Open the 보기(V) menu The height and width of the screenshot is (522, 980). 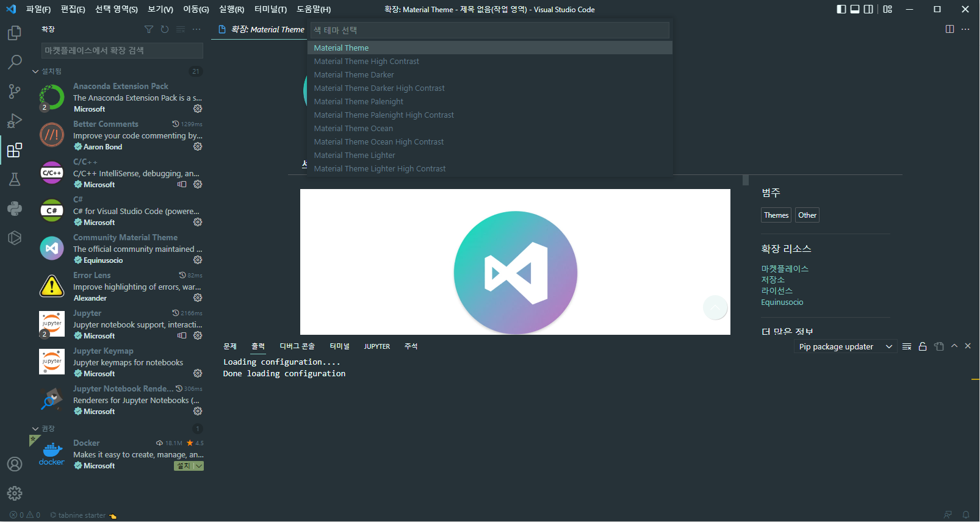pyautogui.click(x=160, y=9)
